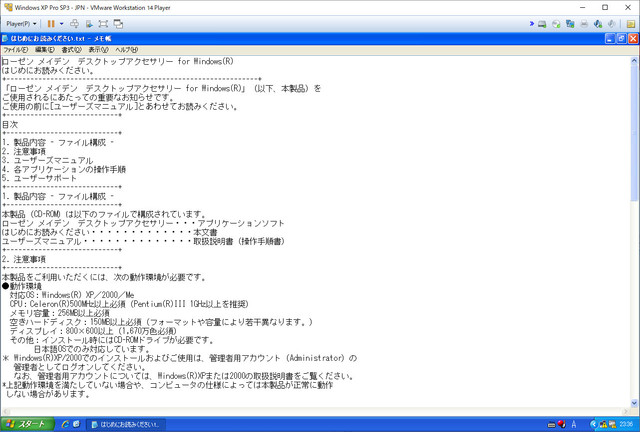
Task: Click the line '3. ユーザーズマニュアル'
Action: (47, 160)
